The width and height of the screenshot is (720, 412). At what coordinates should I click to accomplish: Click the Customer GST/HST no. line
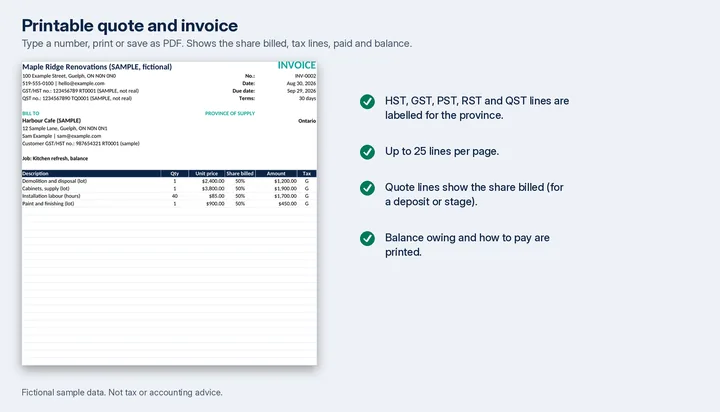click(x=81, y=143)
